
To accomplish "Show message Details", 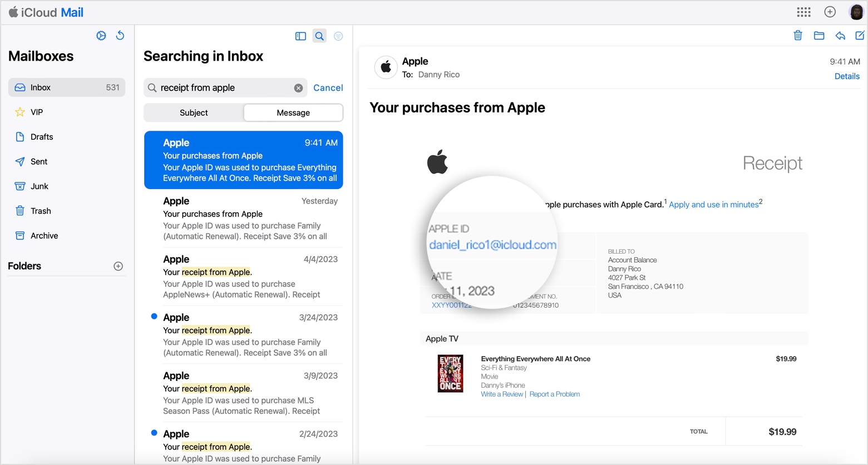I will (846, 76).
